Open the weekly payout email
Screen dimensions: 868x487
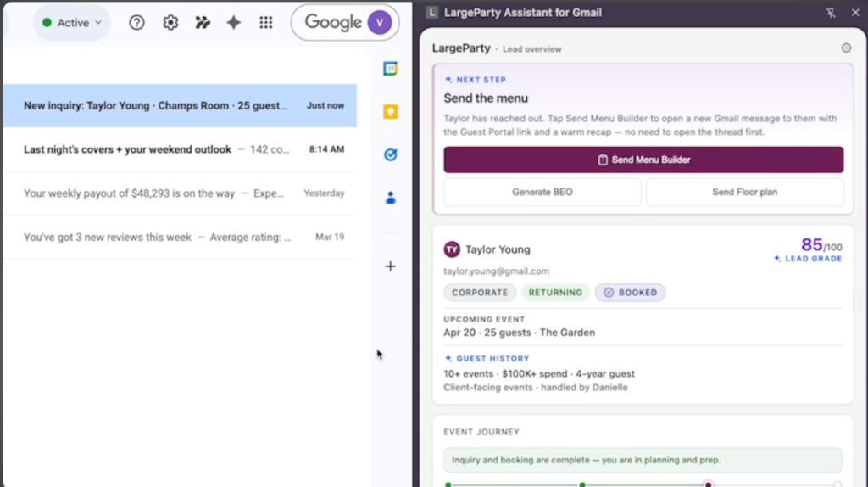[181, 193]
